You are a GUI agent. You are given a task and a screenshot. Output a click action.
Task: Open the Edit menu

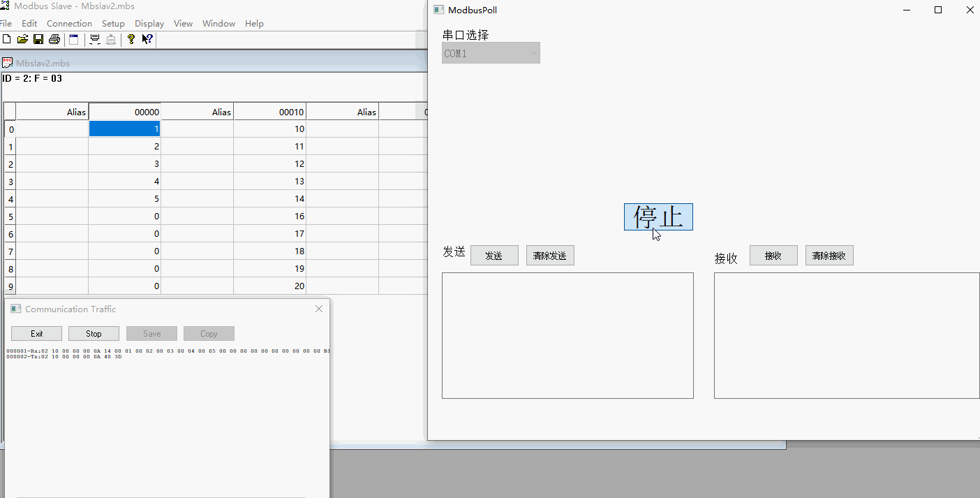pos(29,23)
